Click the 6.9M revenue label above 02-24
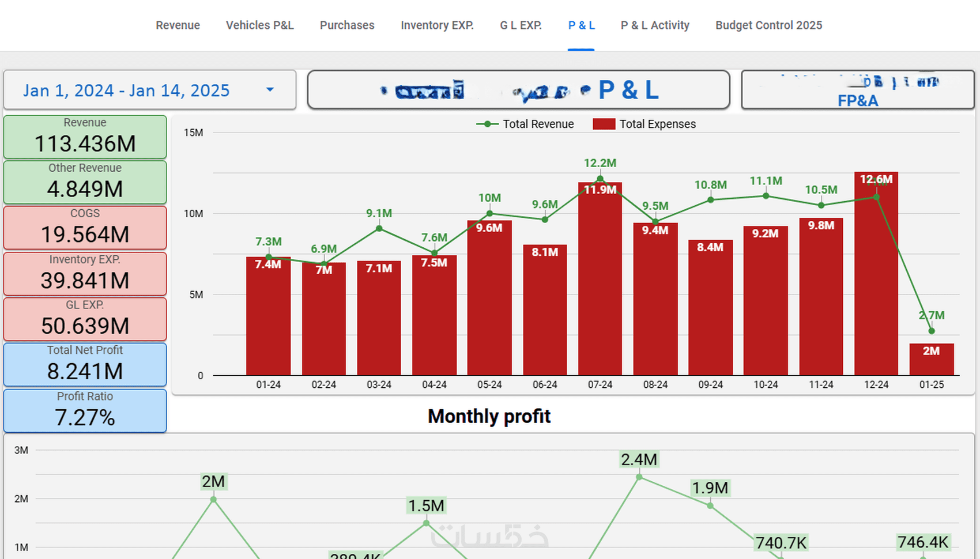This screenshot has height=559, width=980. pos(324,249)
